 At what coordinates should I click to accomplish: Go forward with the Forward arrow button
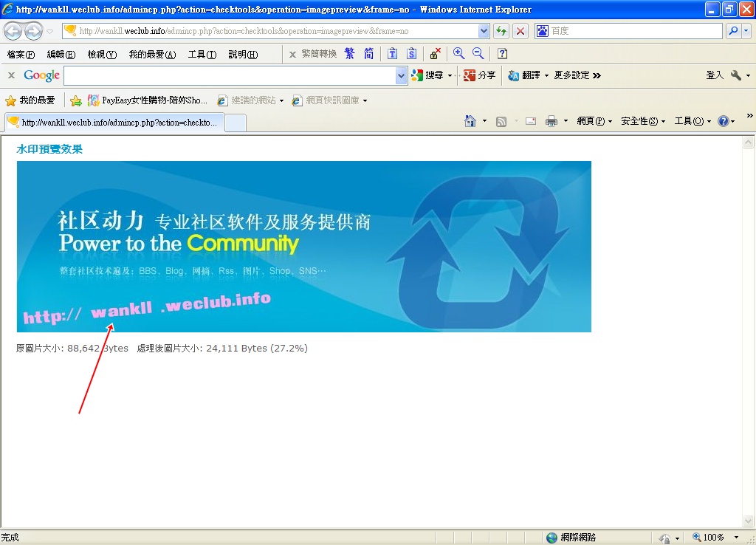[x=33, y=31]
